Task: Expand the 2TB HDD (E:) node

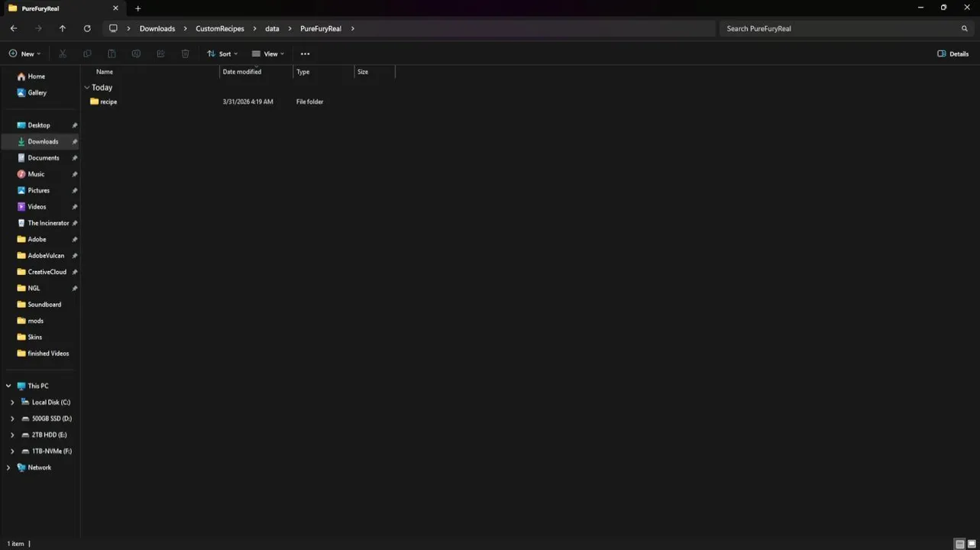Action: tap(12, 435)
